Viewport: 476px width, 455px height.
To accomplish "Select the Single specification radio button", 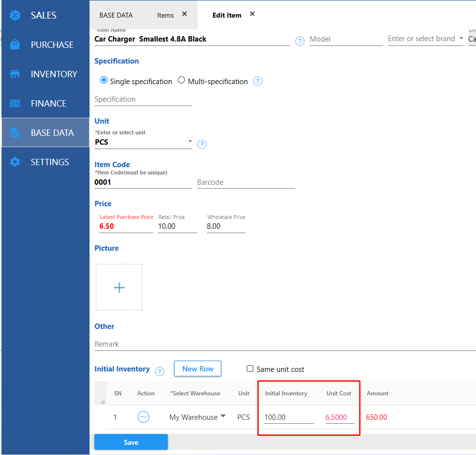I will (x=104, y=81).
